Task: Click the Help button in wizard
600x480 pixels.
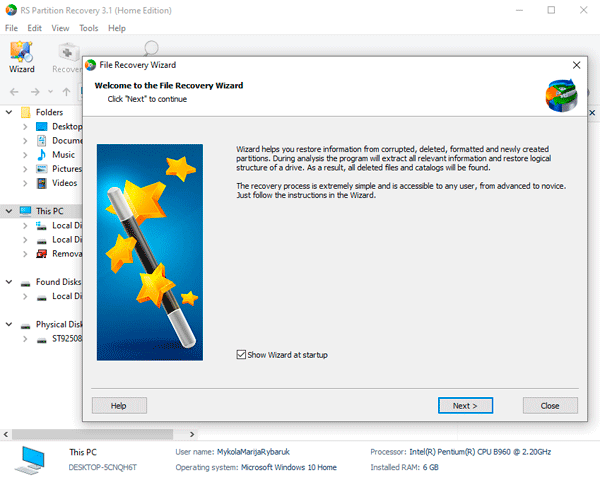Action: click(x=119, y=405)
